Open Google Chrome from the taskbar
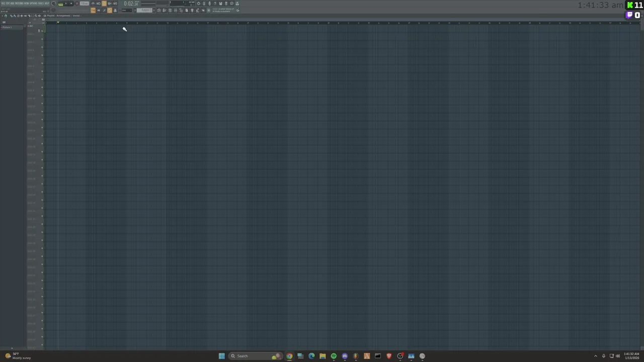Image resolution: width=644 pixels, height=362 pixels. 289,356
